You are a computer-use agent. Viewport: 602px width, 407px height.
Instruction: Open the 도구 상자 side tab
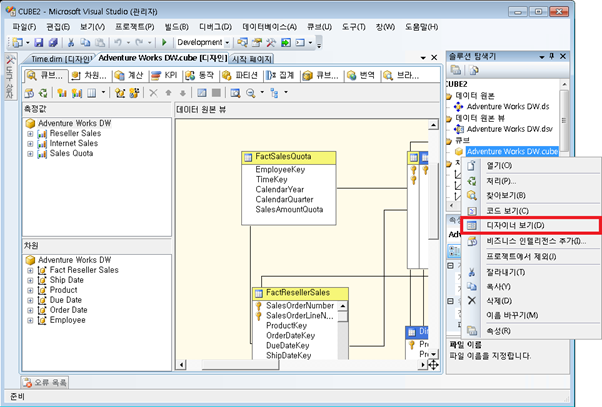point(10,76)
